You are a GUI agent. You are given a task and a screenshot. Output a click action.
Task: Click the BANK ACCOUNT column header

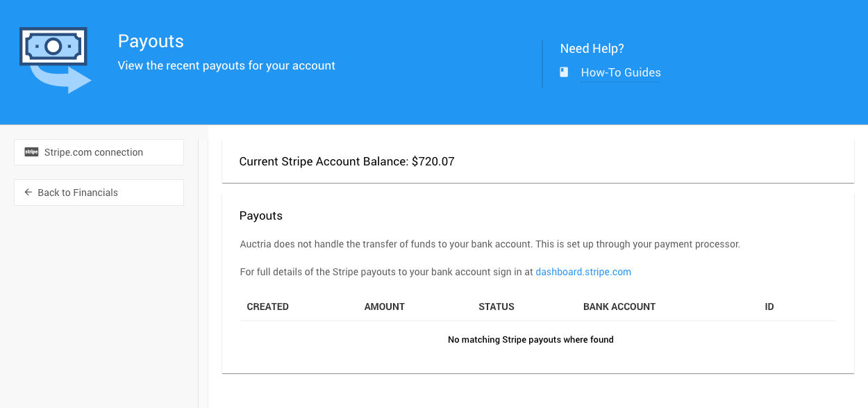[x=619, y=307]
